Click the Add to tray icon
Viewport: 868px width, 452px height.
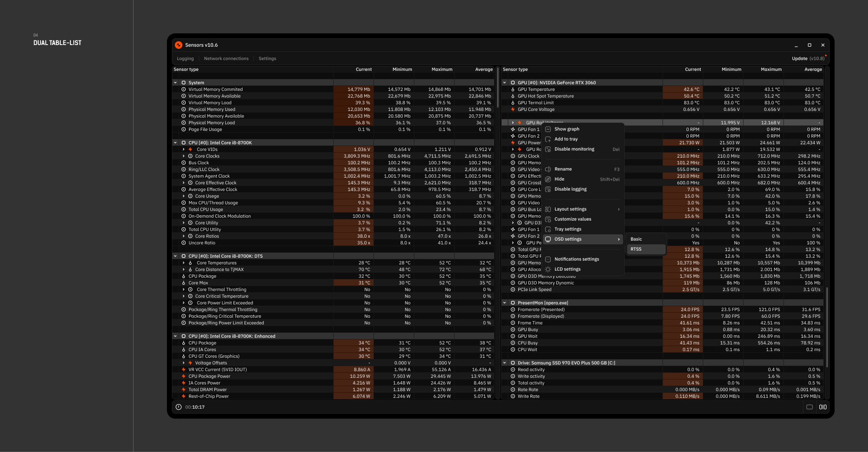548,139
